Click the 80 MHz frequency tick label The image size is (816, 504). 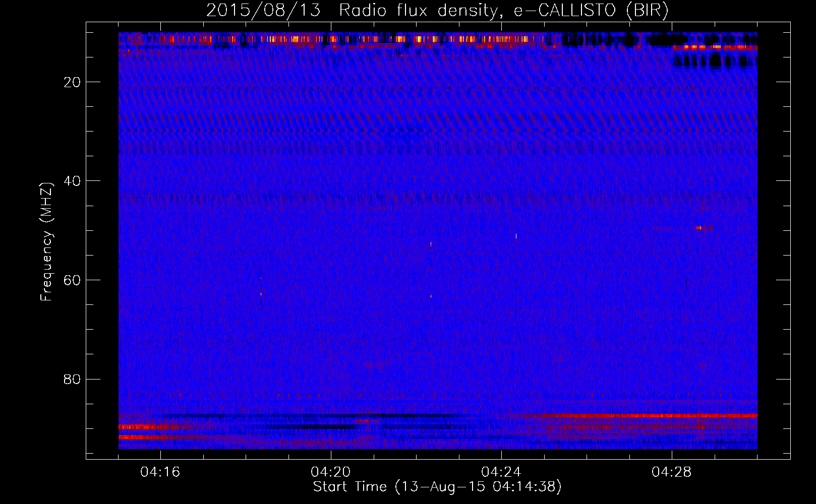(x=73, y=379)
